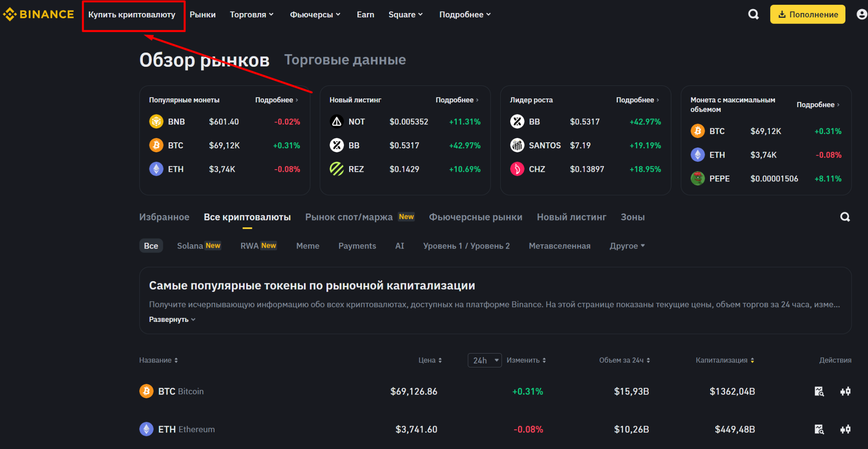Select the 'Торговые данные' heading
This screenshot has width=868, height=449.
click(x=345, y=60)
